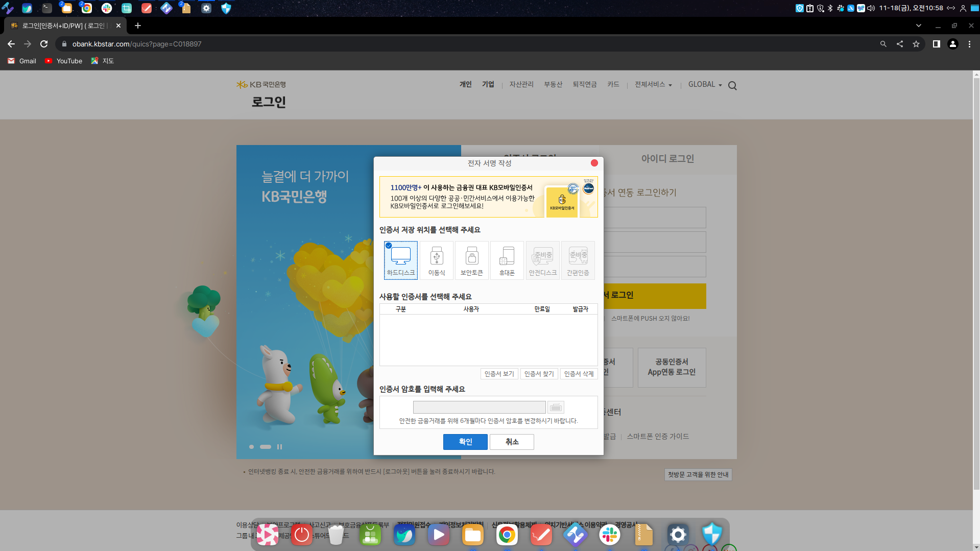Click the certificate password input field
This screenshot has height=551, width=980.
[479, 407]
